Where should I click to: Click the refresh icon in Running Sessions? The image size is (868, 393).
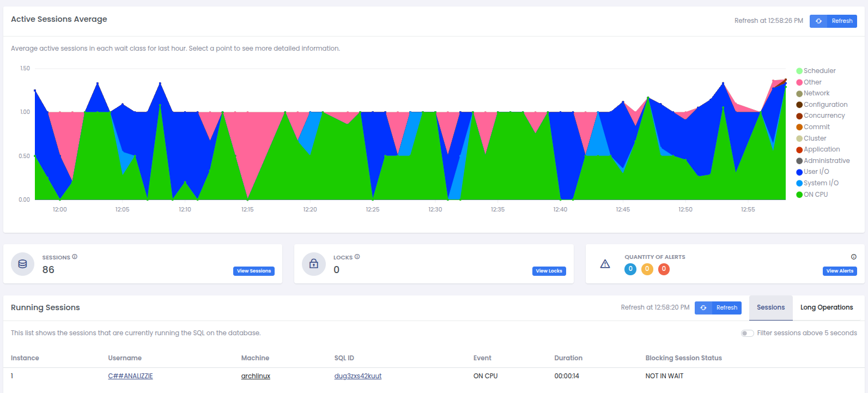point(703,308)
